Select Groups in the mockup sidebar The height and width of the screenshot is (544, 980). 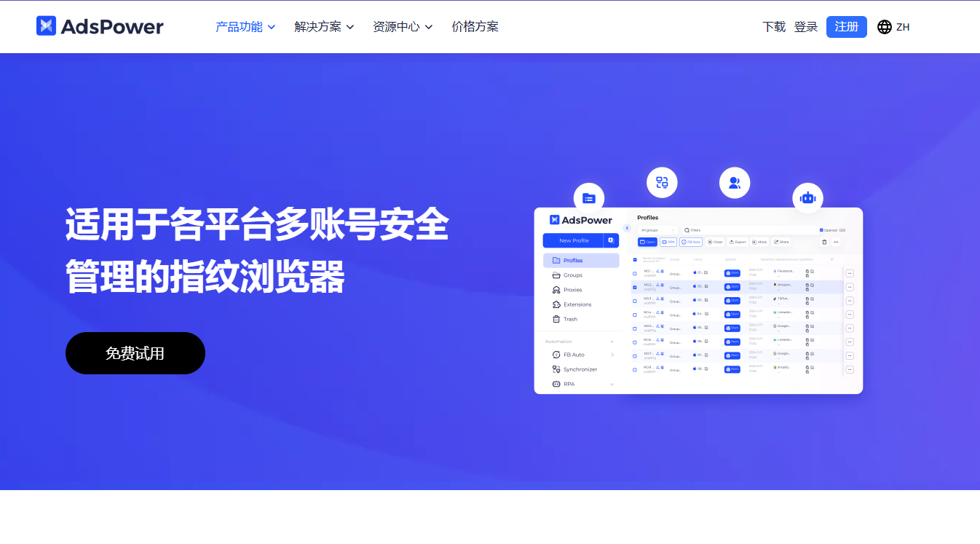(x=567, y=275)
